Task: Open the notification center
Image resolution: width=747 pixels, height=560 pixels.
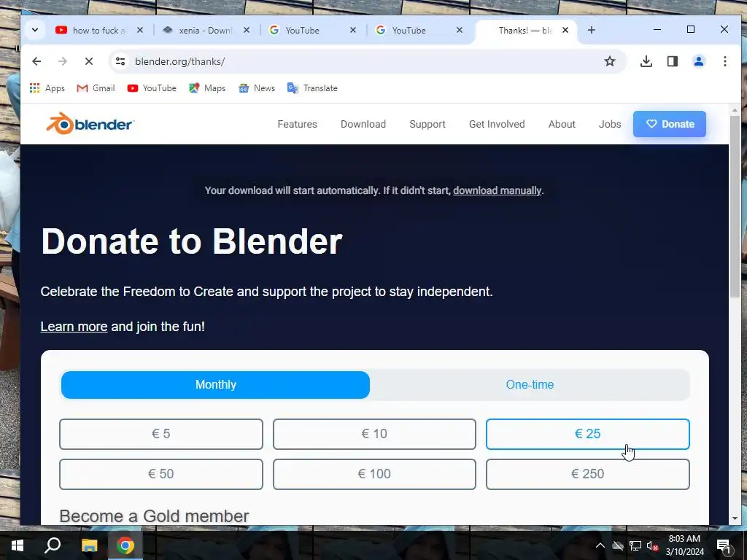Action: coord(724,545)
